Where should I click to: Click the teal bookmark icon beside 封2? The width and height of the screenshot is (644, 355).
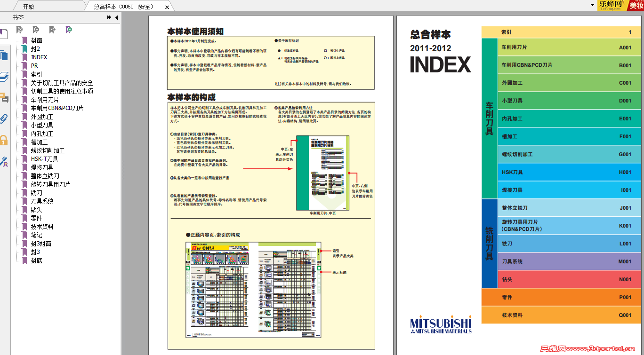coord(24,49)
